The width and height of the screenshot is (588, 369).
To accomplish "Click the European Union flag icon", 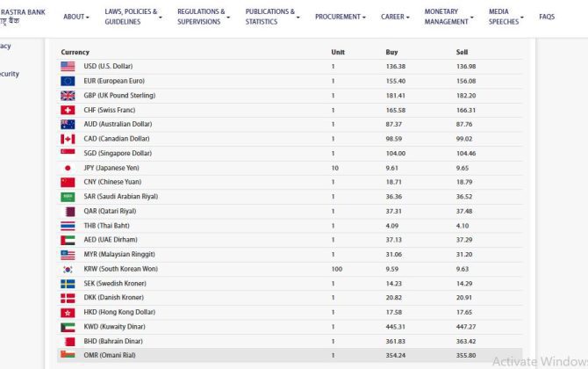I will 68,81.
